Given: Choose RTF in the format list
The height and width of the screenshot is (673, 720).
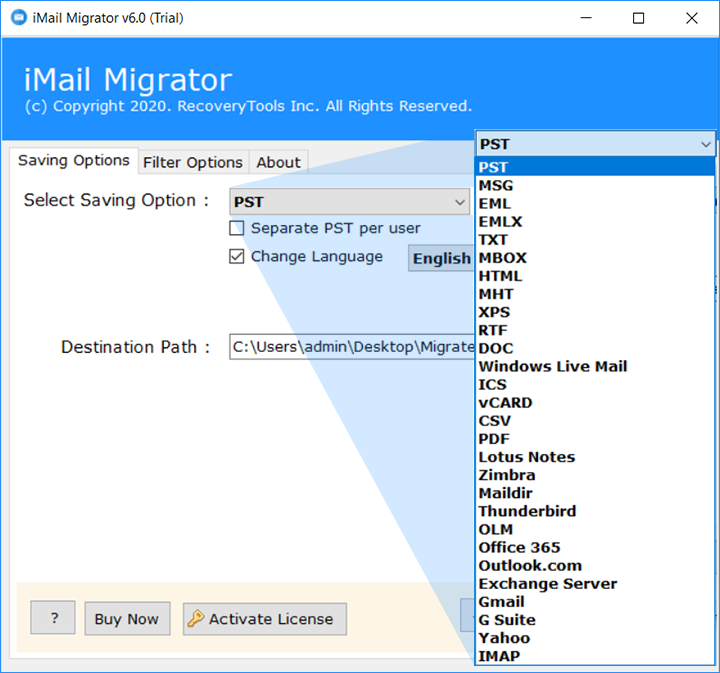Looking at the screenshot, I should pyautogui.click(x=595, y=330).
